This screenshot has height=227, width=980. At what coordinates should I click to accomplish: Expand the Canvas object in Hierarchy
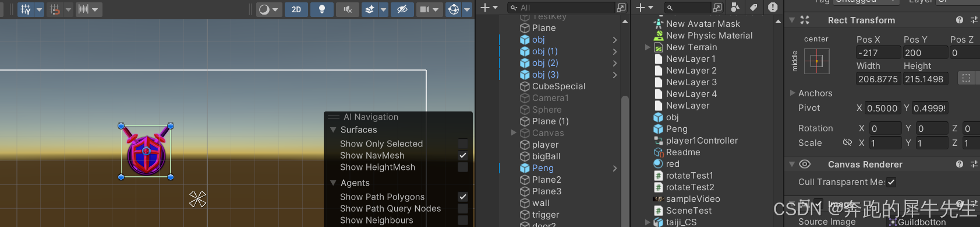pos(514,133)
